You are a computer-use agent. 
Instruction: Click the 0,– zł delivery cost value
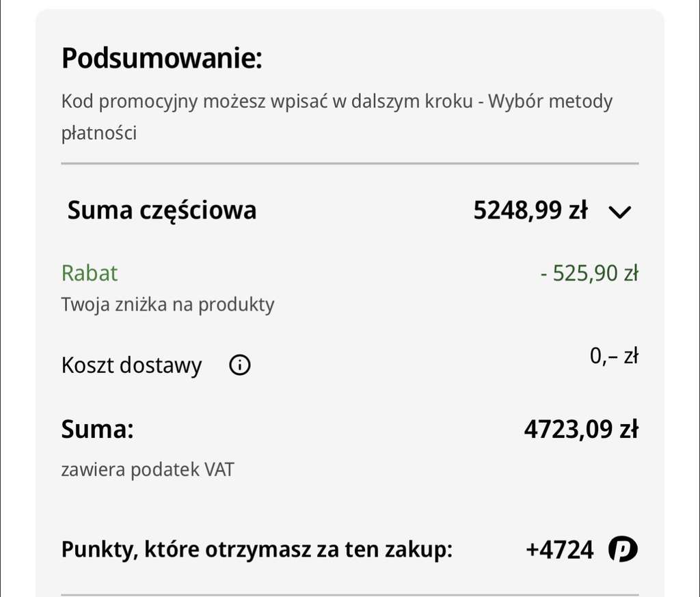coord(614,356)
